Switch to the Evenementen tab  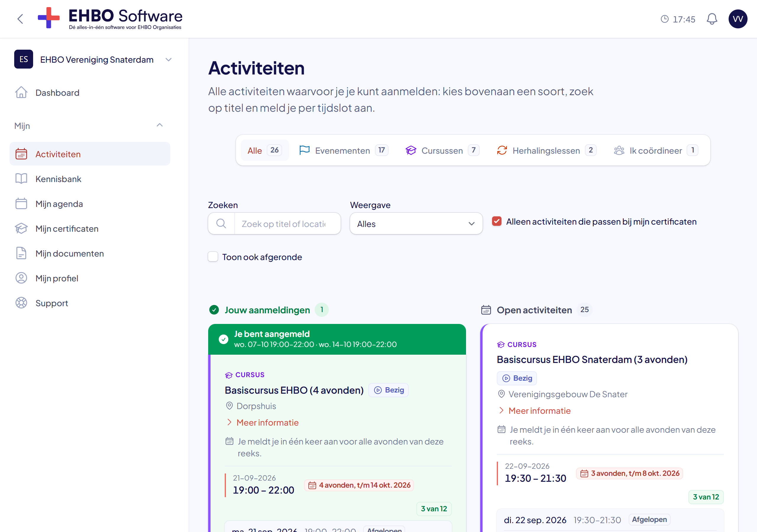point(343,150)
